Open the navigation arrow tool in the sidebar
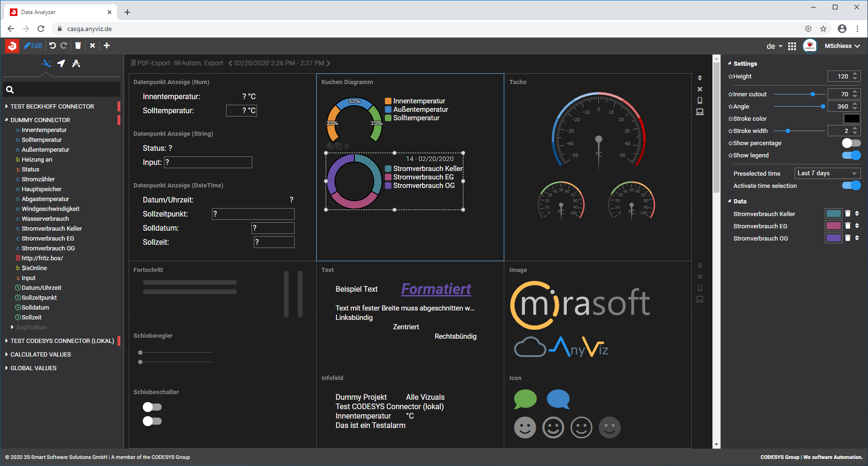This screenshot has height=466, width=868. click(x=61, y=63)
